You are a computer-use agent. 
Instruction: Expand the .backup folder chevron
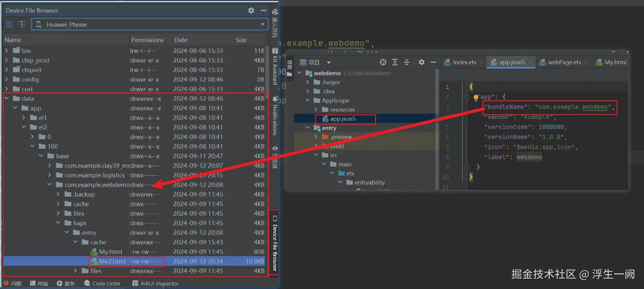coord(59,194)
